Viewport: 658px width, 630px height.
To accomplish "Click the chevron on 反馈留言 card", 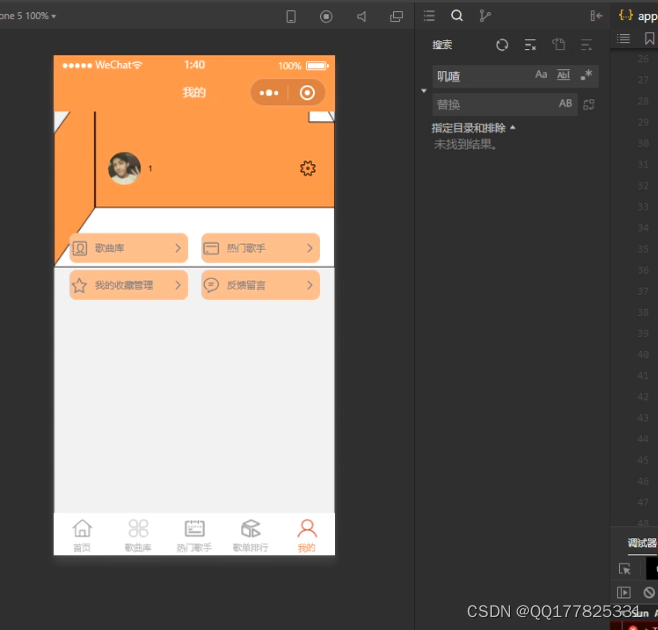I will [x=310, y=285].
